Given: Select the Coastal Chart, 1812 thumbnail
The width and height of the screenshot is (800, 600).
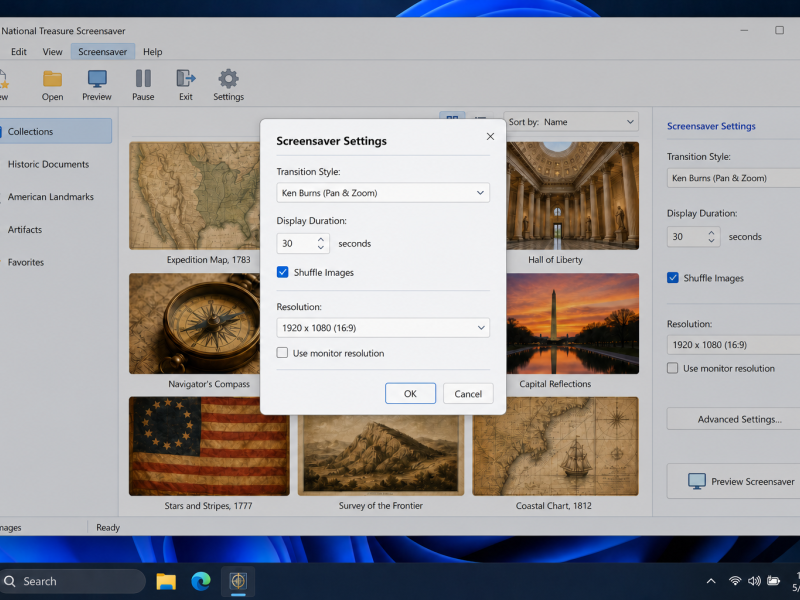Looking at the screenshot, I should click(555, 446).
